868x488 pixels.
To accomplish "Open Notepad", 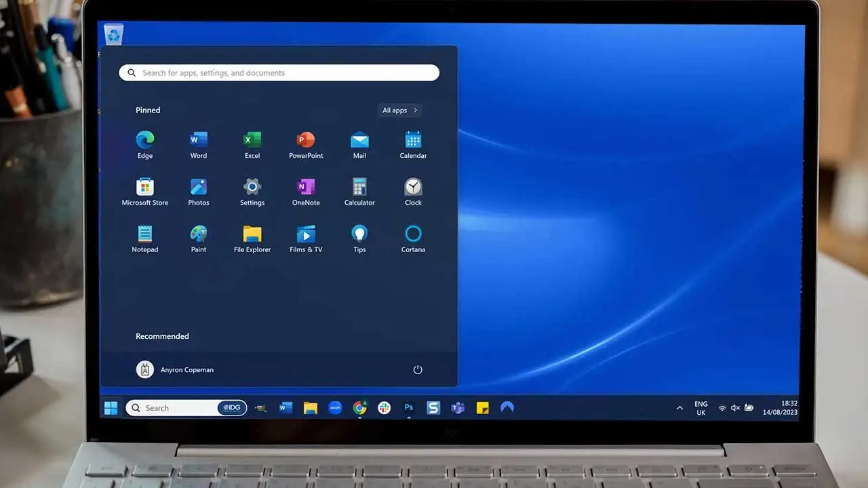I will (145, 239).
